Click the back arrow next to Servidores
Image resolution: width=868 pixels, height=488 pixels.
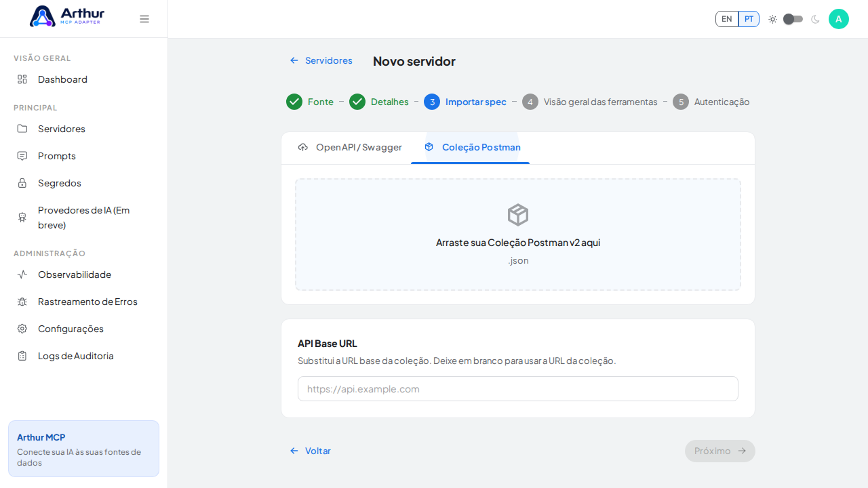[294, 60]
